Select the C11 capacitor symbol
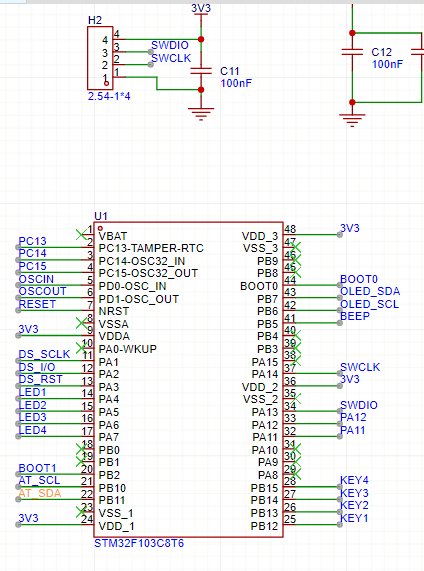424x571 pixels. [201, 71]
